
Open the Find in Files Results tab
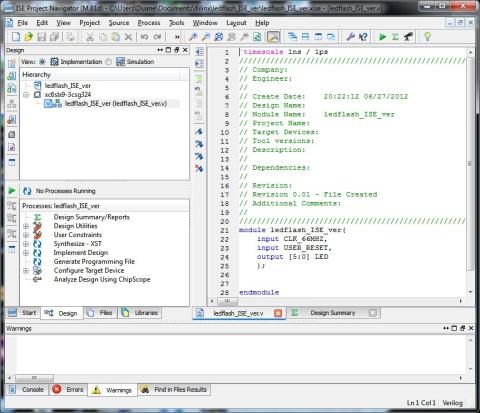(x=174, y=389)
